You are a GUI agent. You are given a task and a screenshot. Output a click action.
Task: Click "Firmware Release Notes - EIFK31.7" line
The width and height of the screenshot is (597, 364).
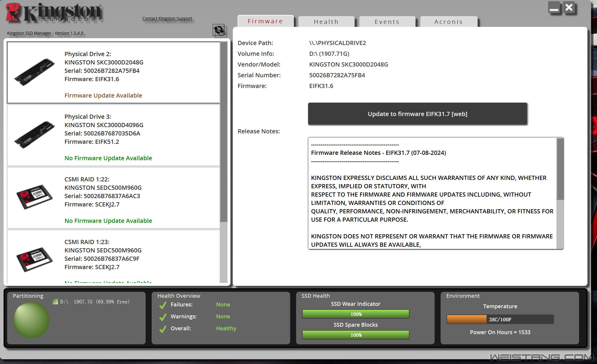tap(378, 153)
